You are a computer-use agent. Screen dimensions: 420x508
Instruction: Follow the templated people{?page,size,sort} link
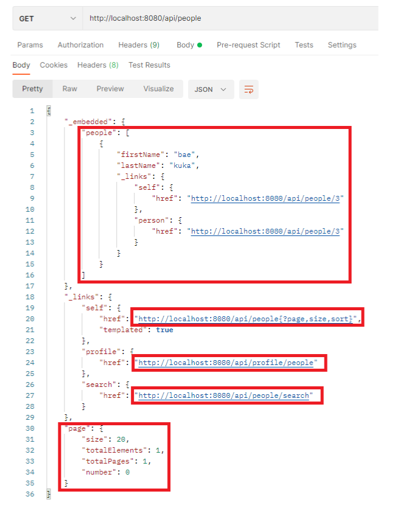coord(245,319)
